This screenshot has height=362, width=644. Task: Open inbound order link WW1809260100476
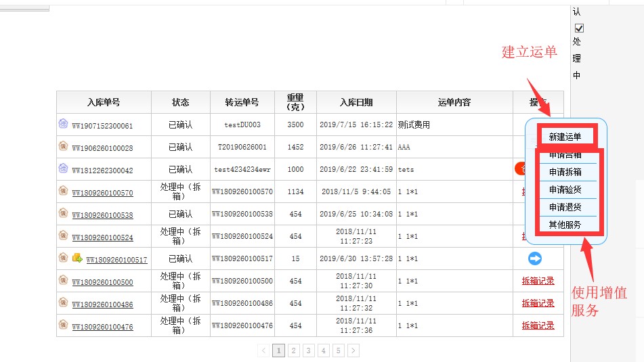pos(103,327)
